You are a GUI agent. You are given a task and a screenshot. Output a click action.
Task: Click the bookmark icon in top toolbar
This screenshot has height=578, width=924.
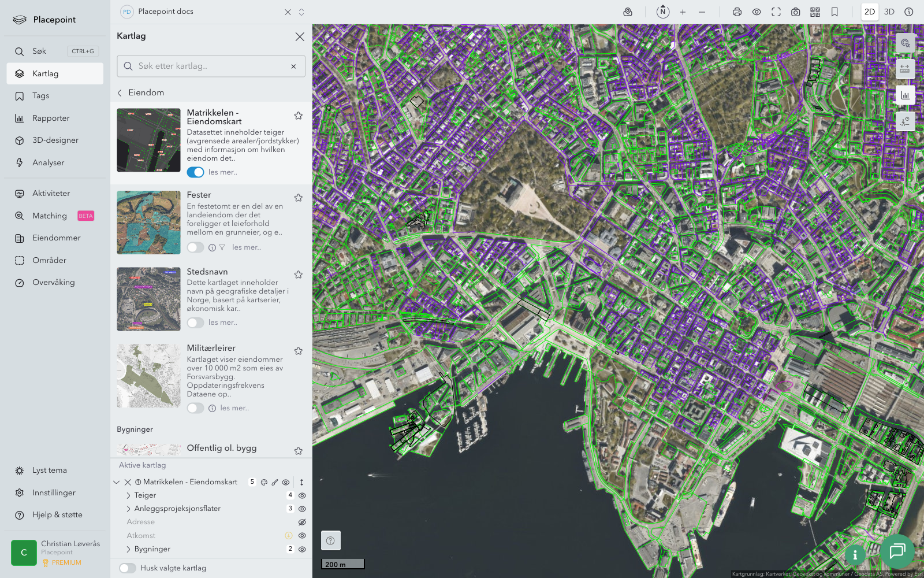pos(834,12)
